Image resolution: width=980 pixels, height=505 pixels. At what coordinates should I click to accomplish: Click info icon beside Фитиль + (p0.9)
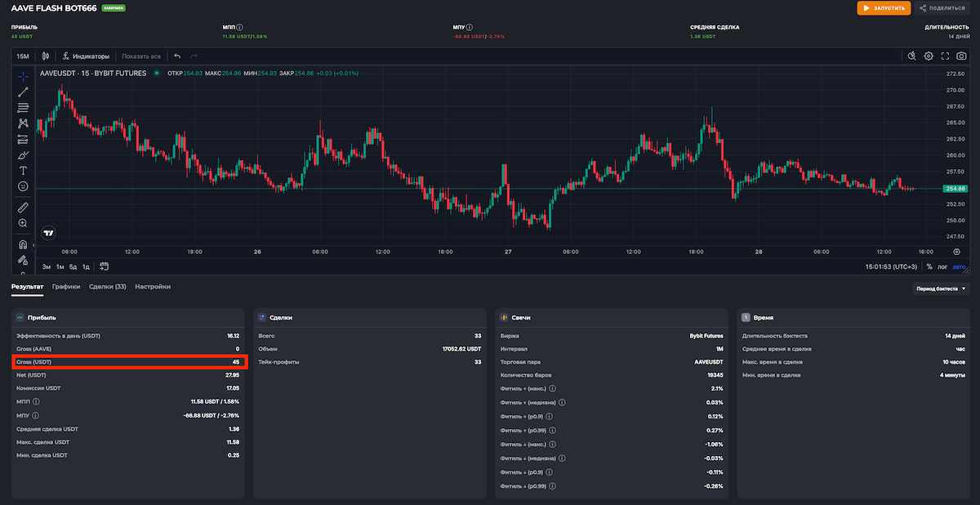[548, 415]
